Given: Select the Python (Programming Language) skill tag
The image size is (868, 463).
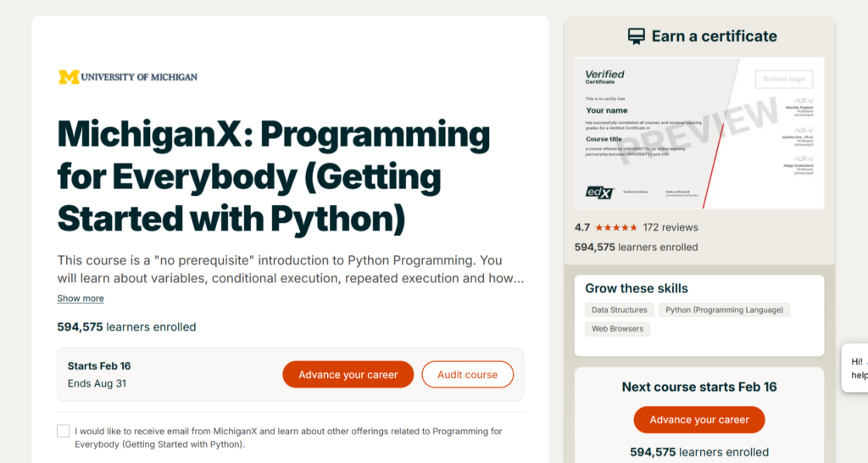Looking at the screenshot, I should click(x=725, y=310).
